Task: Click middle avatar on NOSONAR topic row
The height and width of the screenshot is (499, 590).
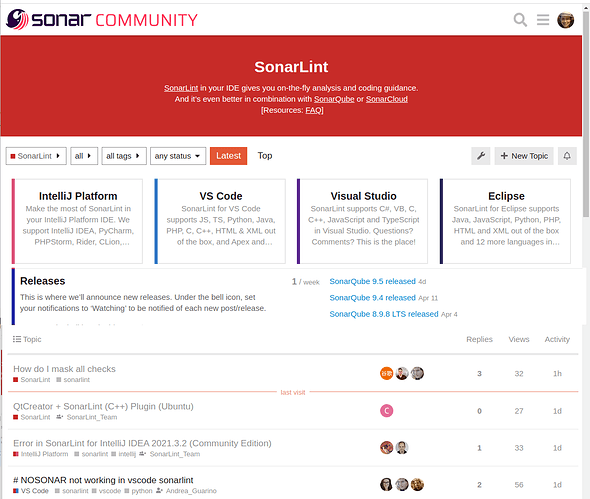Action: point(402,484)
